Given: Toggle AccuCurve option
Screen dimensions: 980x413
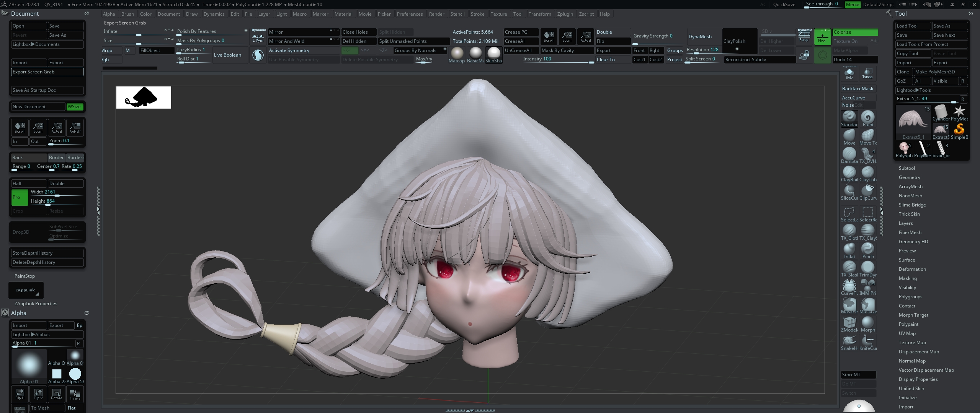Looking at the screenshot, I should (858, 98).
